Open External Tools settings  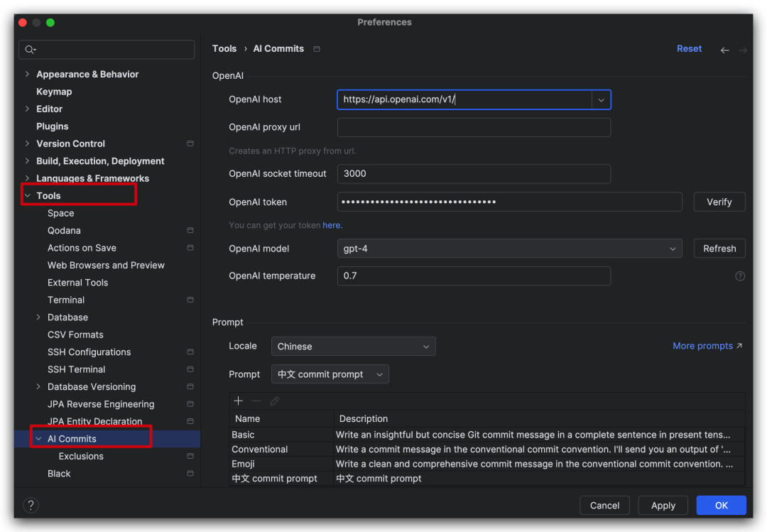(78, 283)
